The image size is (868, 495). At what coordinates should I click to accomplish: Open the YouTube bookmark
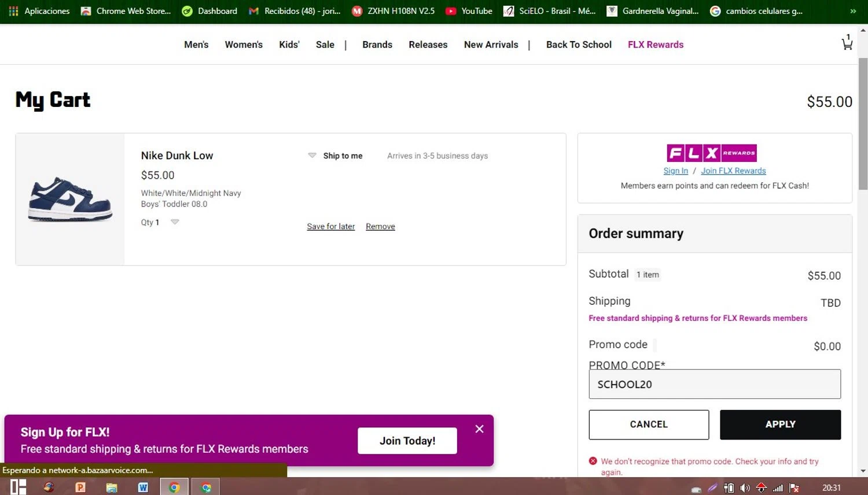469,11
